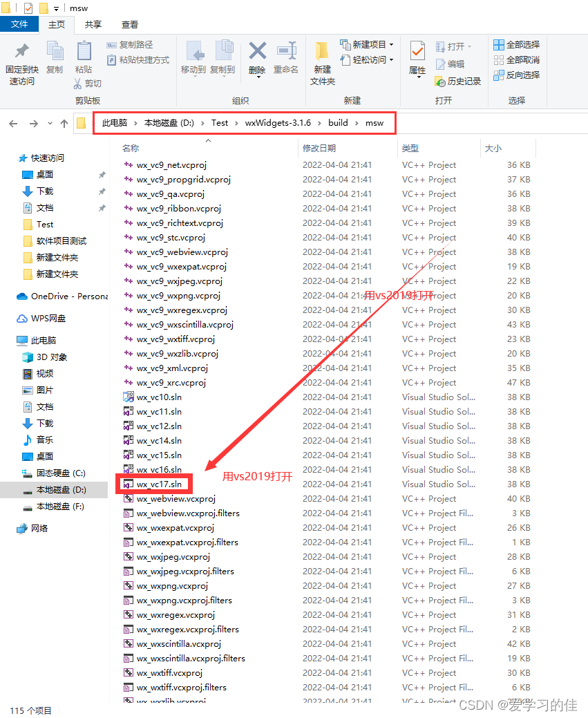Image resolution: width=588 pixels, height=718 pixels.
Task: Sort by the 名称 column header
Action: coord(131,149)
